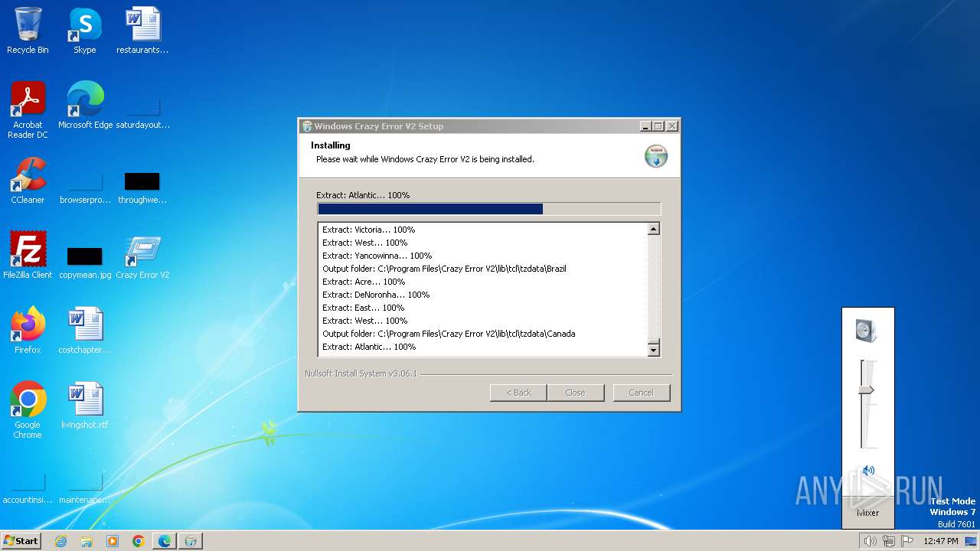The image size is (980, 551).
Task: Switch to installer taskbar button
Action: (191, 541)
